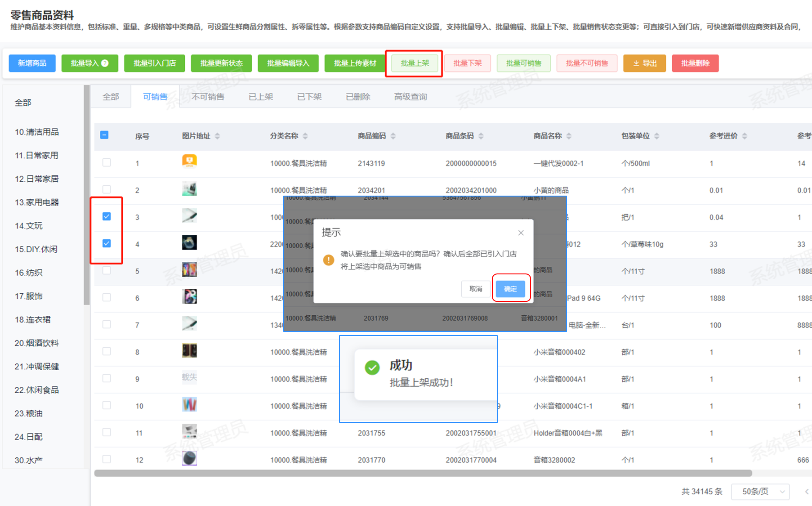Sort the 商品条码 column

click(x=481, y=136)
